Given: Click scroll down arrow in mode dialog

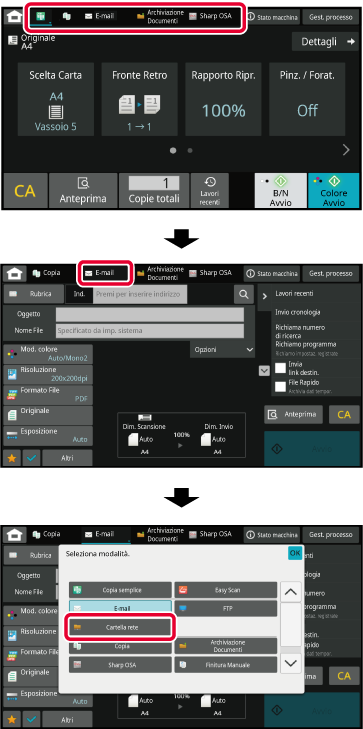Looking at the screenshot, I should click(291, 663).
